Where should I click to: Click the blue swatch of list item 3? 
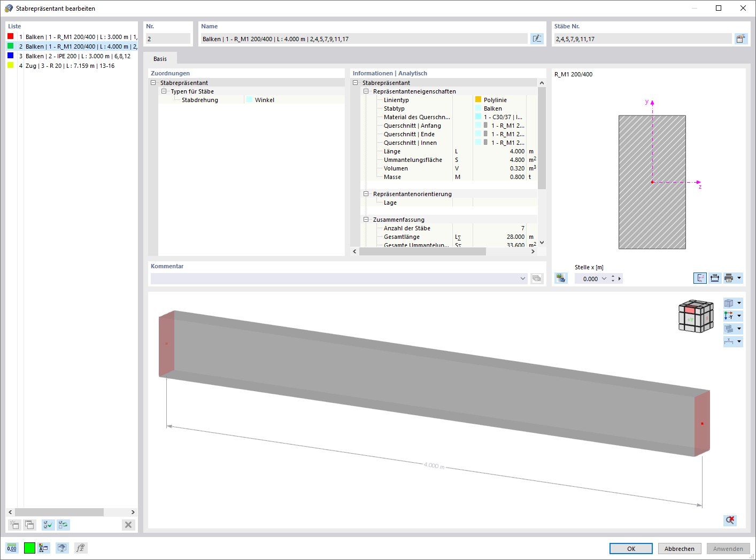click(10, 56)
